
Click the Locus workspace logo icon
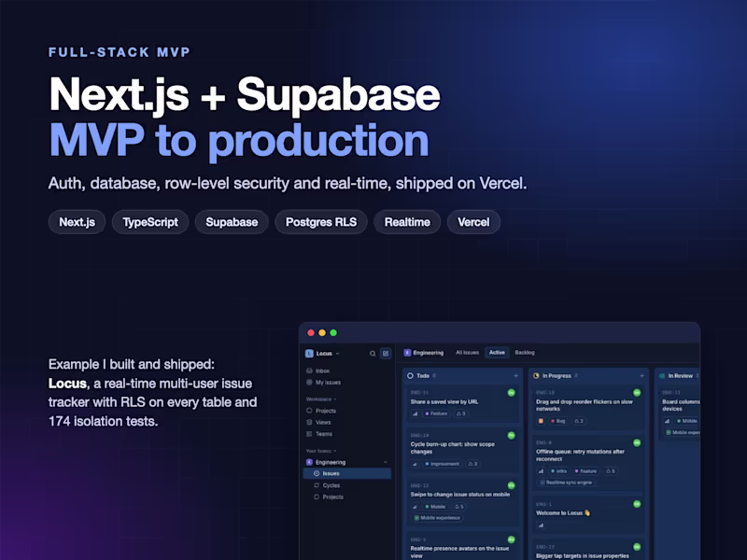tap(309, 354)
